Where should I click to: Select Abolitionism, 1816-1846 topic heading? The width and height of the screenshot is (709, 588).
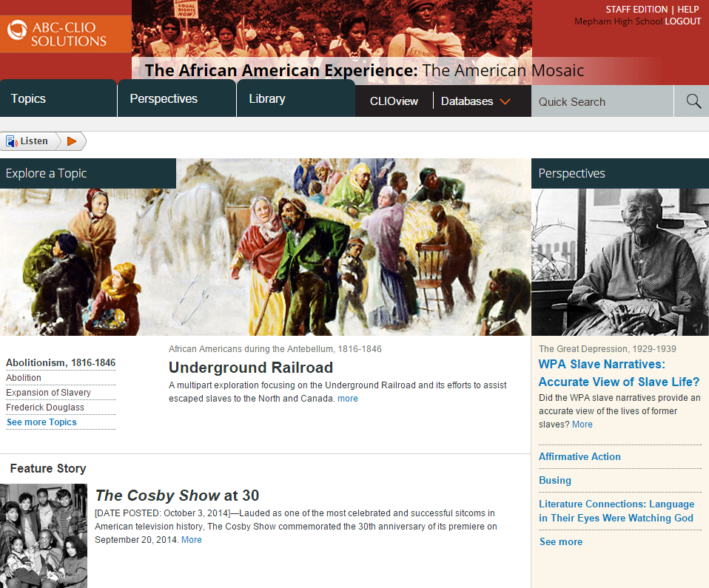click(x=61, y=362)
